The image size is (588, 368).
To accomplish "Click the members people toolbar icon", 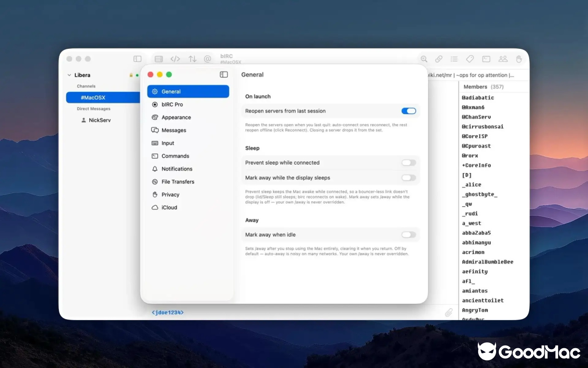I will [503, 59].
